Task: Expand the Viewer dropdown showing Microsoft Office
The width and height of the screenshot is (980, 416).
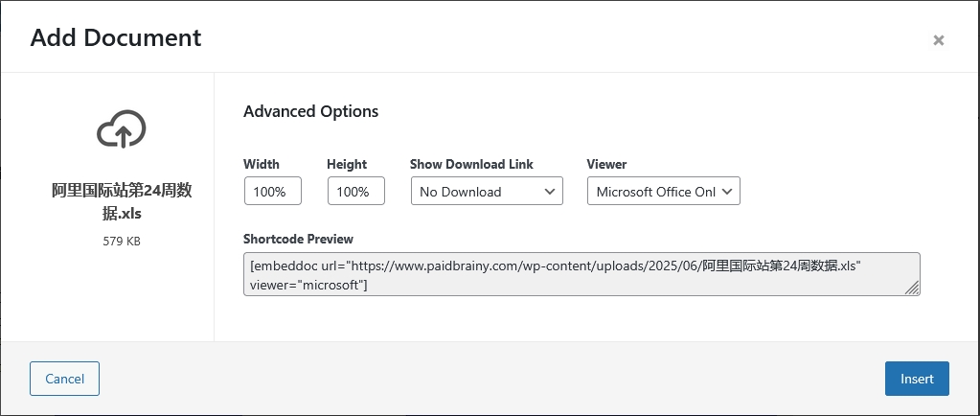Action: (664, 191)
